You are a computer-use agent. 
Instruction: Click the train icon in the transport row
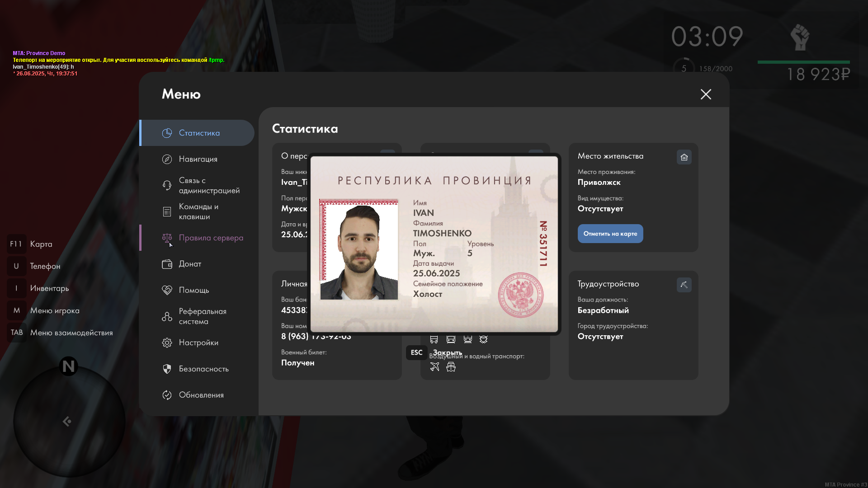467,339
